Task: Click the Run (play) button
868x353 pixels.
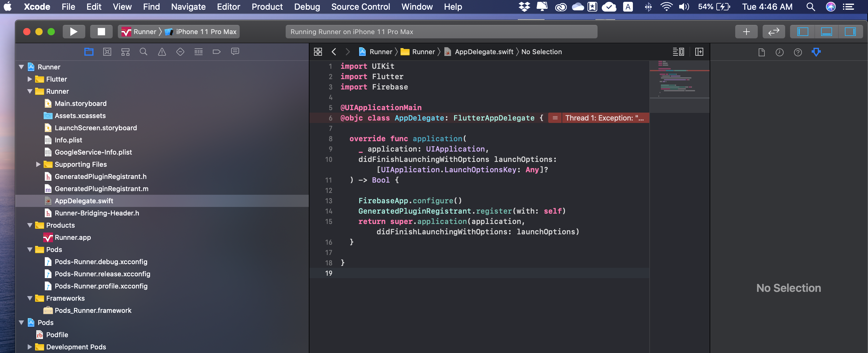Action: (x=73, y=32)
